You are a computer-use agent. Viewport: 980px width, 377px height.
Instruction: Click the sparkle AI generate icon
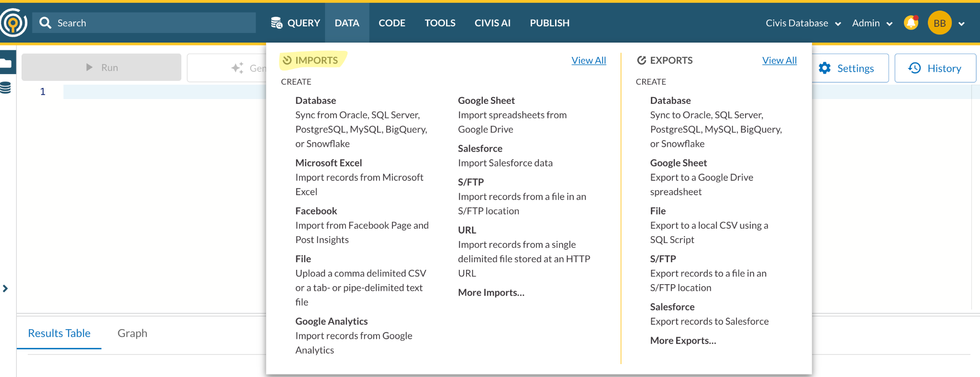coord(237,68)
